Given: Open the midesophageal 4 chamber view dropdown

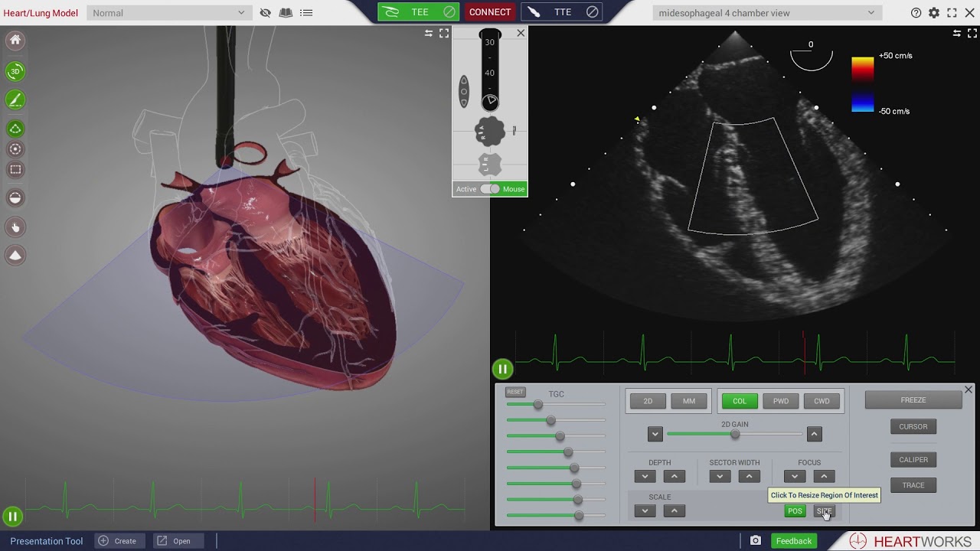Looking at the screenshot, I should pyautogui.click(x=767, y=13).
